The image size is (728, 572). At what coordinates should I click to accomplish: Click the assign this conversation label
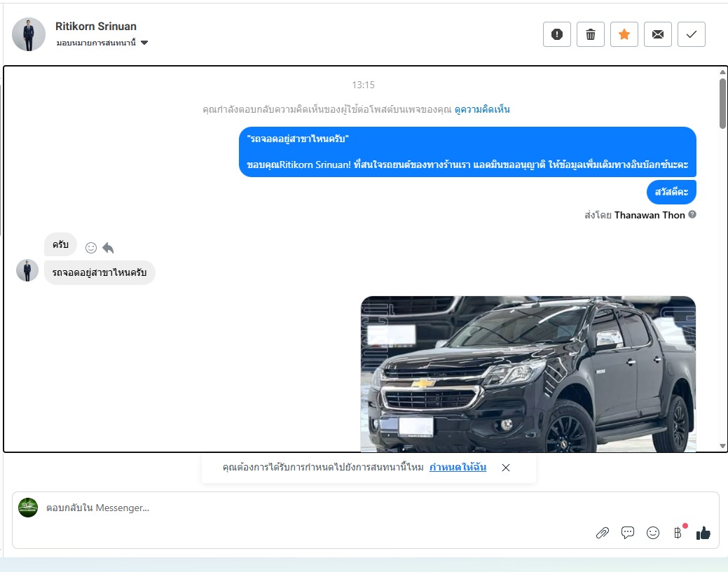pyautogui.click(x=96, y=43)
